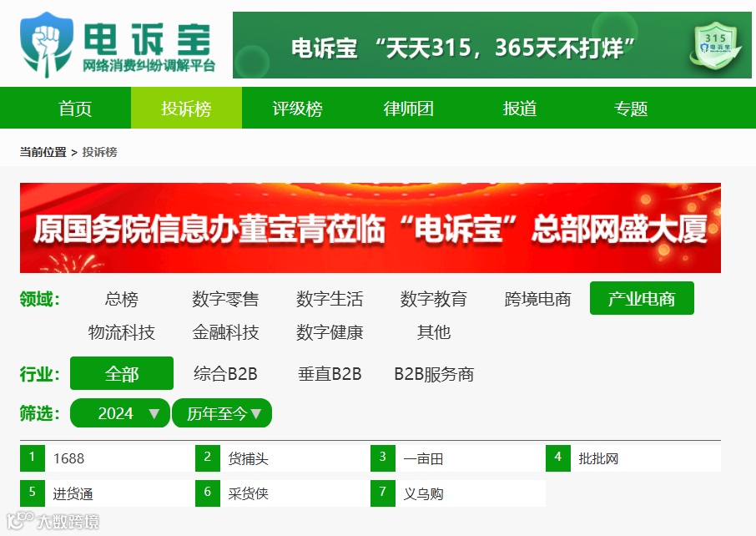Select the 数字教育 domain filter

tap(433, 299)
